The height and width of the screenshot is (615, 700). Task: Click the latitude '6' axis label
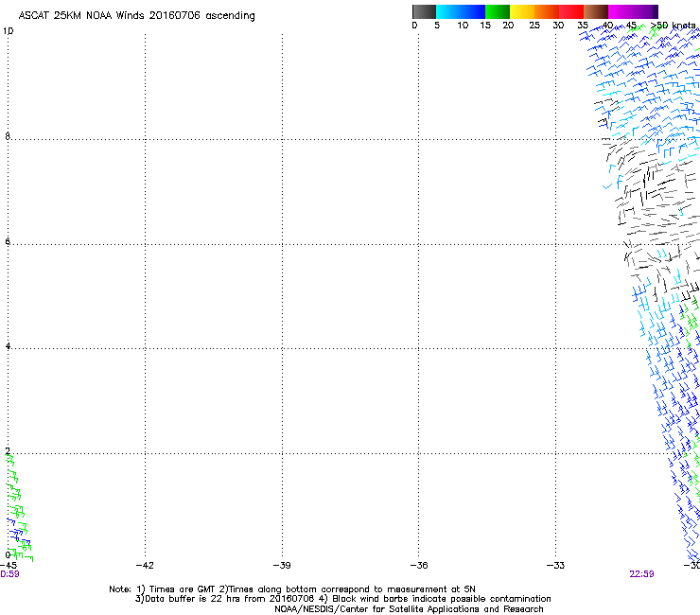coord(8,241)
